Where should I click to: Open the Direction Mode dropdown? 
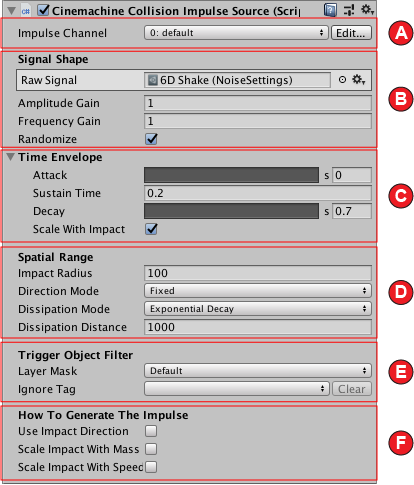pyautogui.click(x=258, y=291)
